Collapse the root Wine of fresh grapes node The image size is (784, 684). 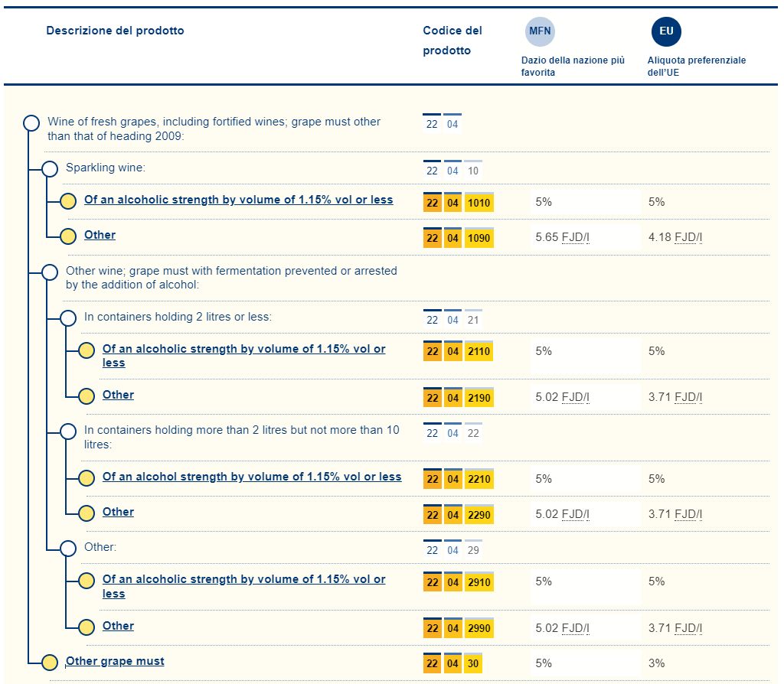[31, 123]
